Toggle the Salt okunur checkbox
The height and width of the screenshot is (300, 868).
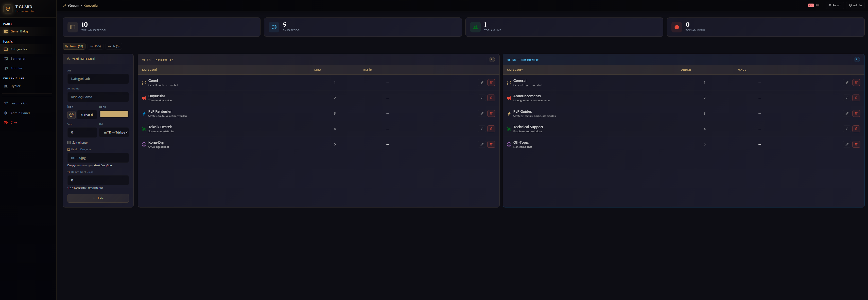(x=69, y=142)
